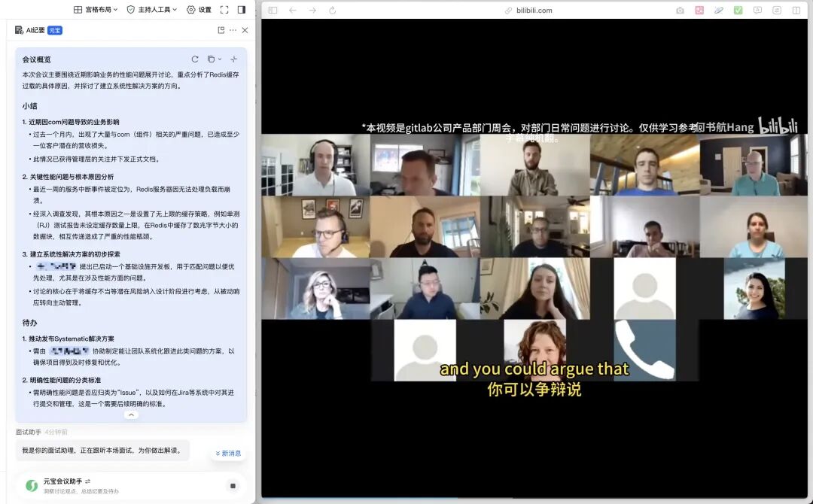Open the AI纪要 more options menu

coord(233,30)
